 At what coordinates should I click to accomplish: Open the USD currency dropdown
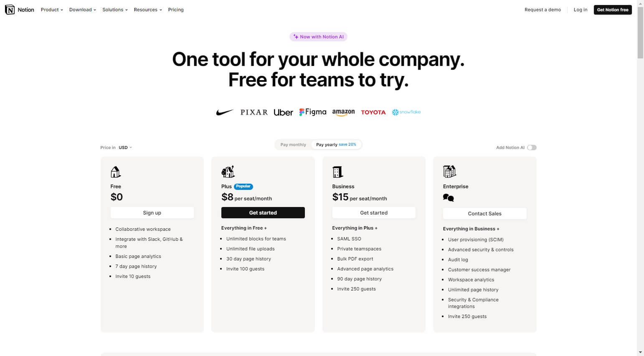125,147
